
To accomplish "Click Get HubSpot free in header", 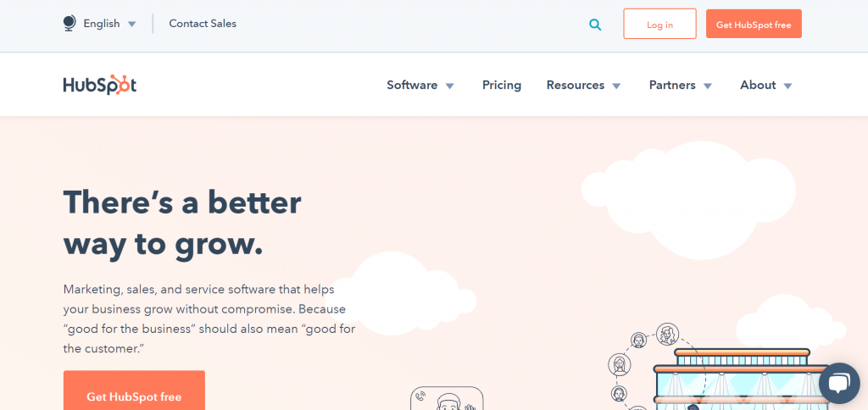I will pos(754,24).
